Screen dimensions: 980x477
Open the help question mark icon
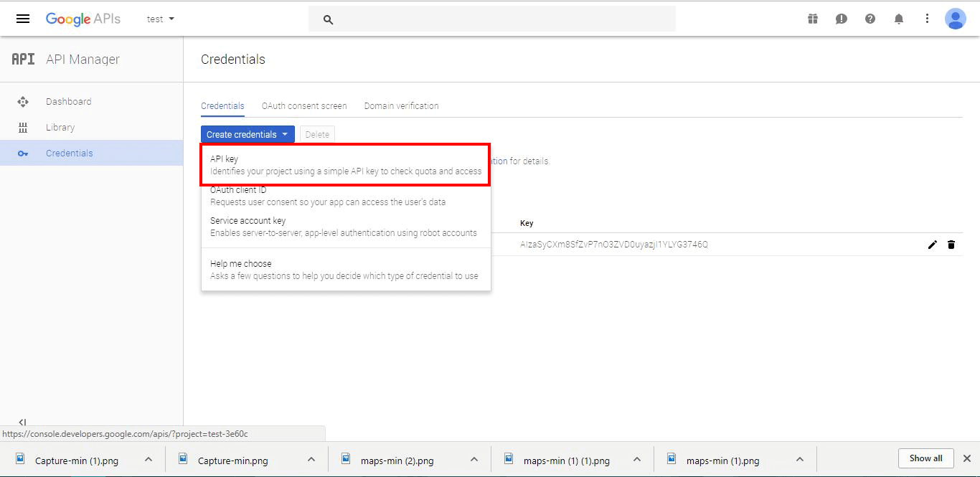point(870,19)
